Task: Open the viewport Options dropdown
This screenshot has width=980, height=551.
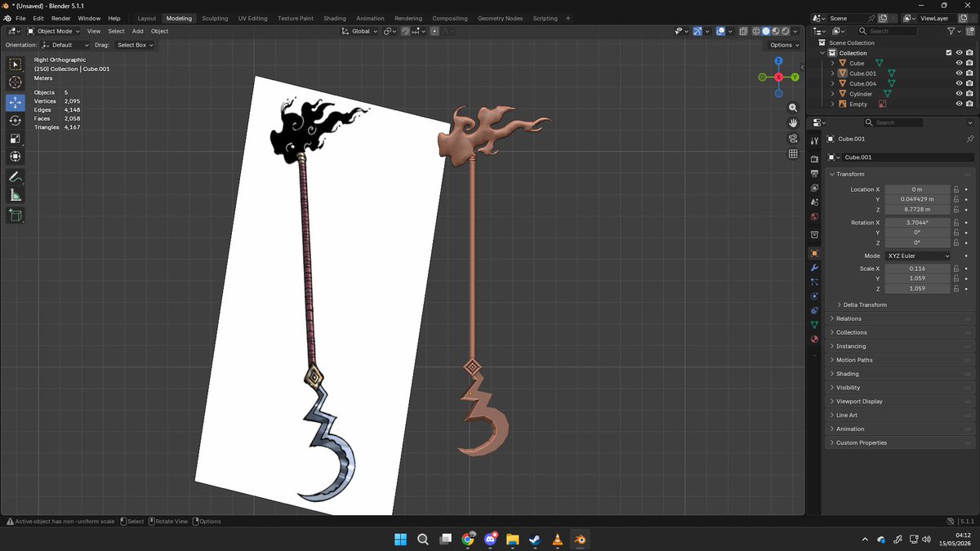Action: tap(783, 45)
